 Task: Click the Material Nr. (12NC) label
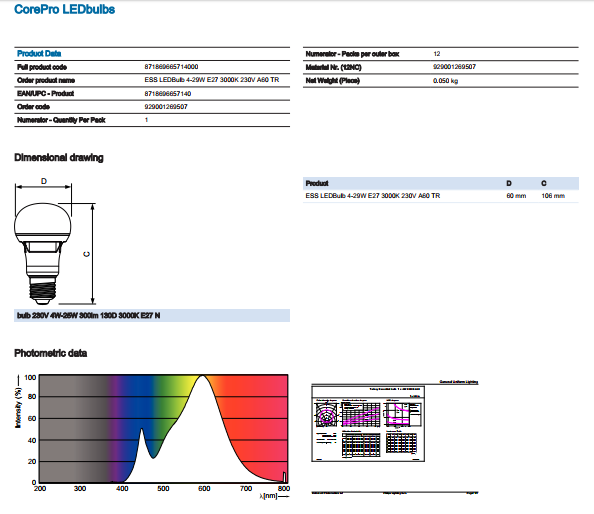click(333, 67)
